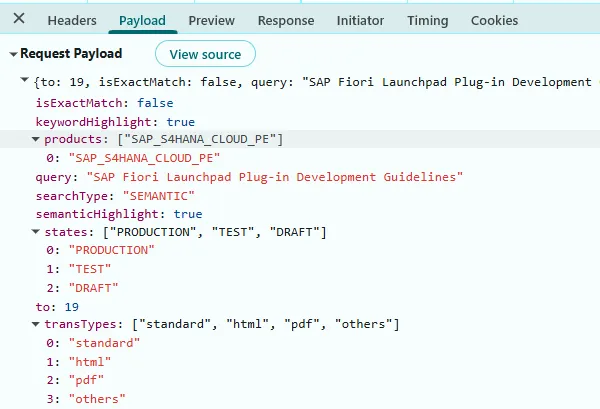Viewport: 600px width, 409px height.
Task: Show the Cookies tab
Action: [494, 21]
